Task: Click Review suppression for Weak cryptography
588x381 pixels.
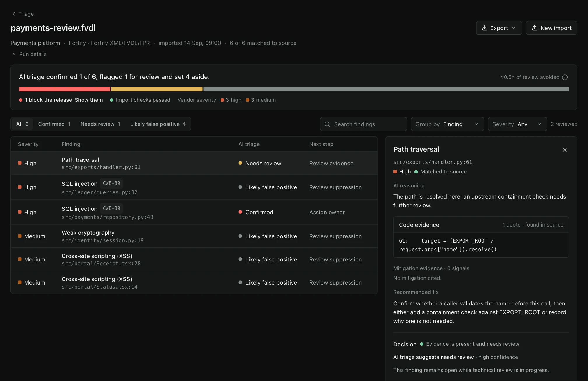Action: tap(335, 236)
